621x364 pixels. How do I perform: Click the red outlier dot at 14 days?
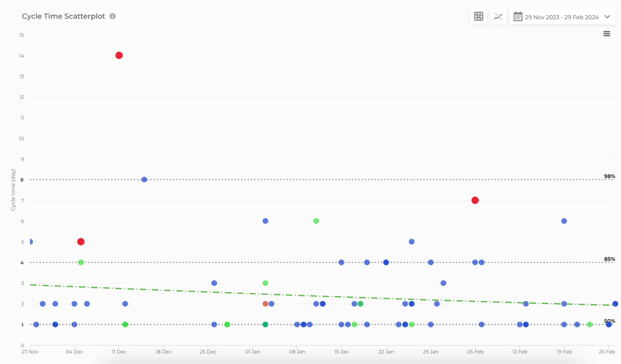click(x=119, y=55)
